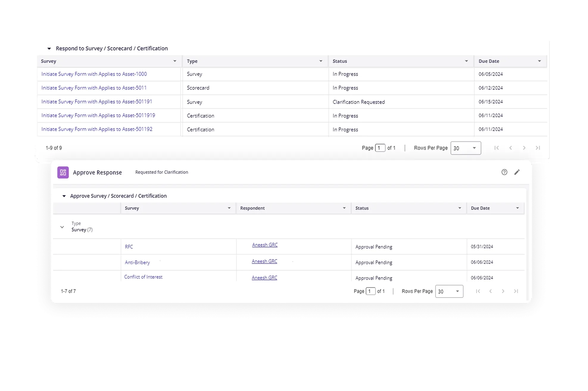Go to last page in Respond table
Viewport: 588px width, 391px height.
(x=538, y=148)
